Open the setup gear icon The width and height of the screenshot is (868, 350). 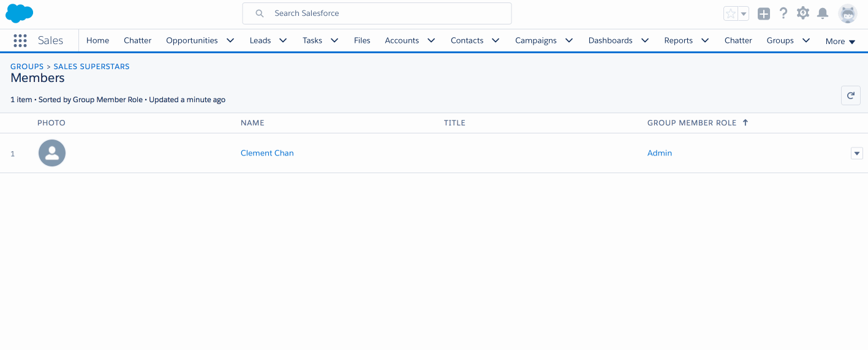[x=802, y=13]
